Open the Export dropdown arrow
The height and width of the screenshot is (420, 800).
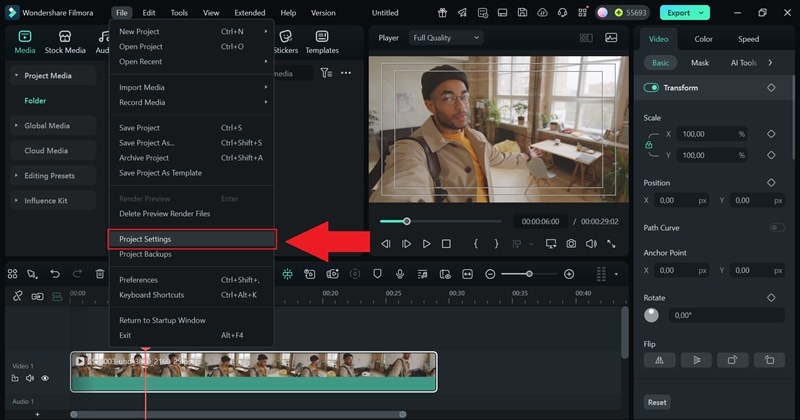702,13
